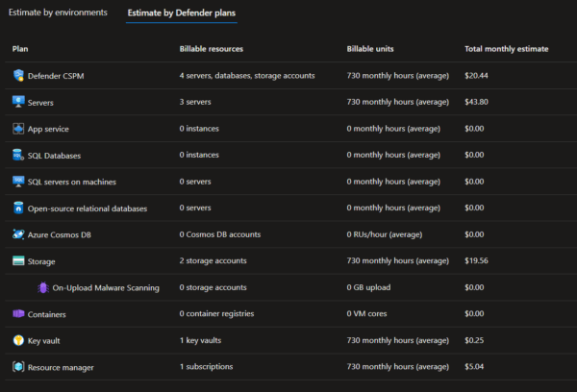Click the $19.56 estimate for Storage
Image resolution: width=577 pixels, height=392 pixels.
476,260
